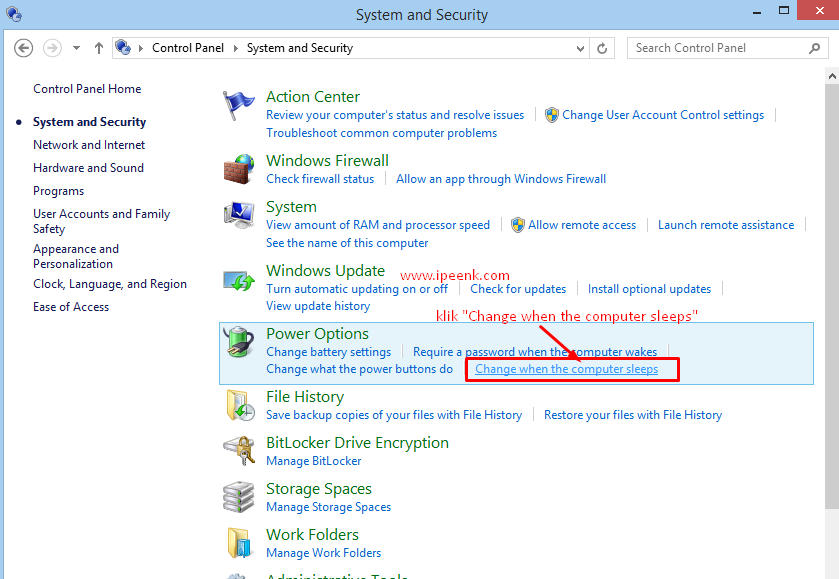Screen dimensions: 839x579
Task: Open File History via its clock-folder icon
Action: (239, 405)
